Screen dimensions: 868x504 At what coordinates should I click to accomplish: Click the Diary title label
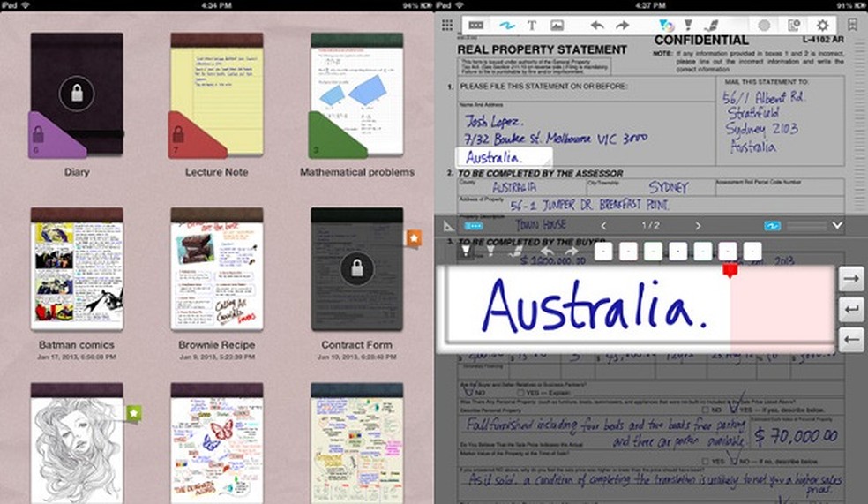click(x=77, y=172)
